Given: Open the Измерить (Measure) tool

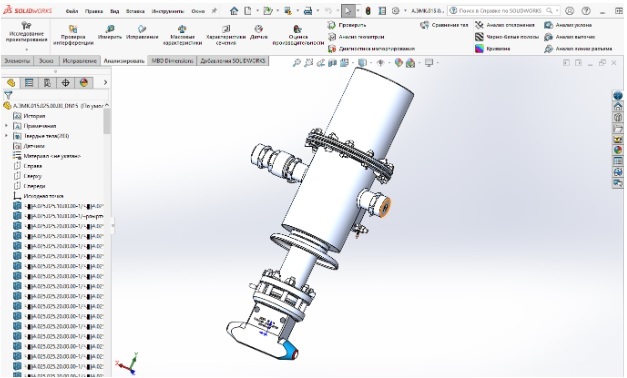Looking at the screenshot, I should 110,32.
